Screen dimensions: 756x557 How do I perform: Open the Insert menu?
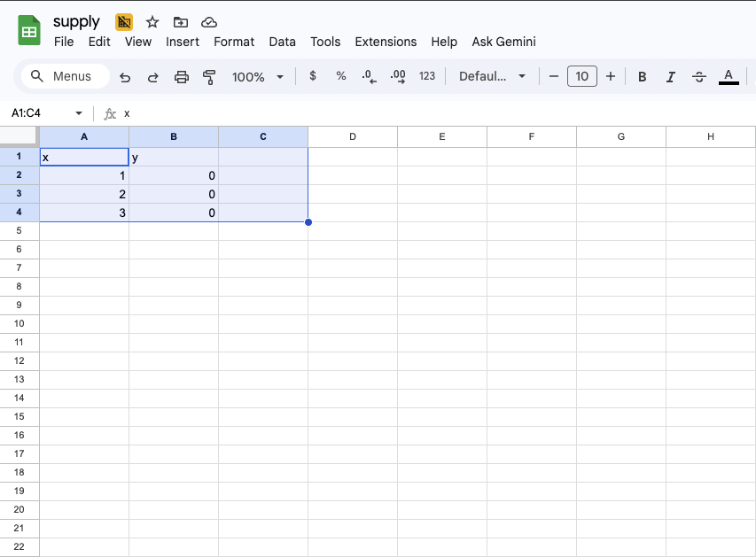pos(183,42)
